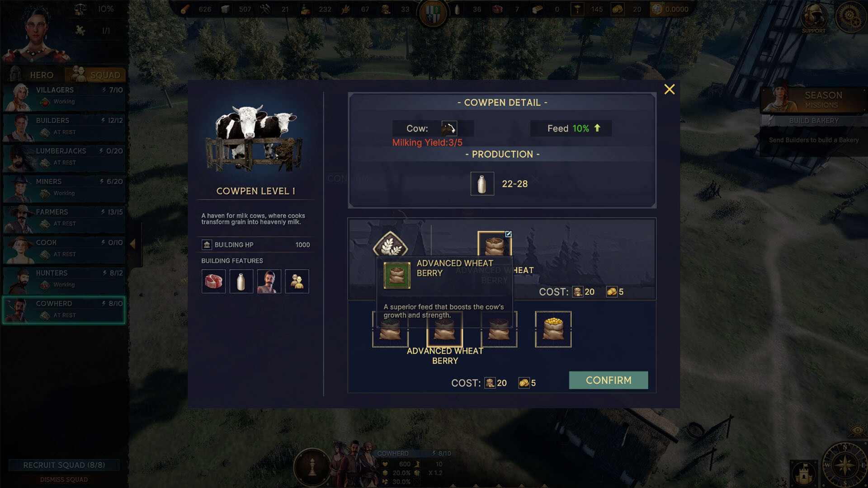The height and width of the screenshot is (488, 868).
Task: Collapse the squad panel with the orange arrow
Action: (x=133, y=244)
